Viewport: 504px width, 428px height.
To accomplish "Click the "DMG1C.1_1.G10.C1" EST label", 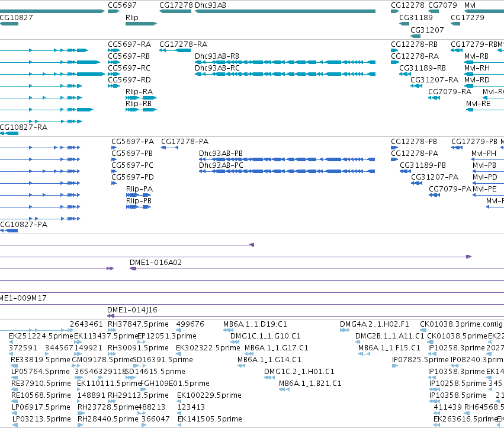I will point(265,336).
